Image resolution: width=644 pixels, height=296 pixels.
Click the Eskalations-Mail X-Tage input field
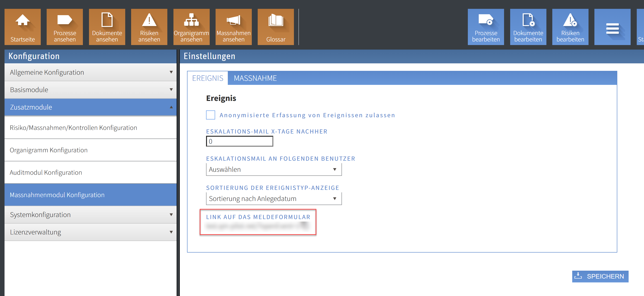coord(239,141)
